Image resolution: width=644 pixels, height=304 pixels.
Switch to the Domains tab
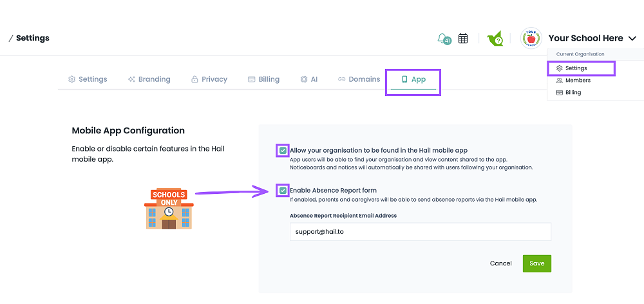point(359,79)
